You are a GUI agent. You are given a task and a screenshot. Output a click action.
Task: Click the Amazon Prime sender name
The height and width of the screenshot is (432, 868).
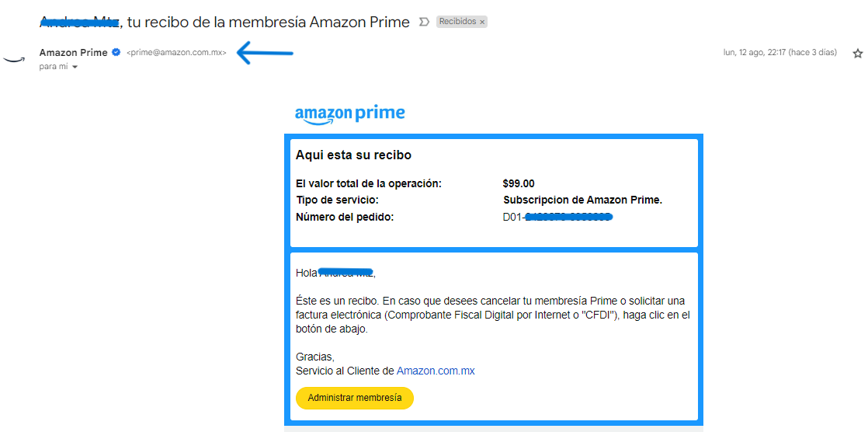[73, 53]
